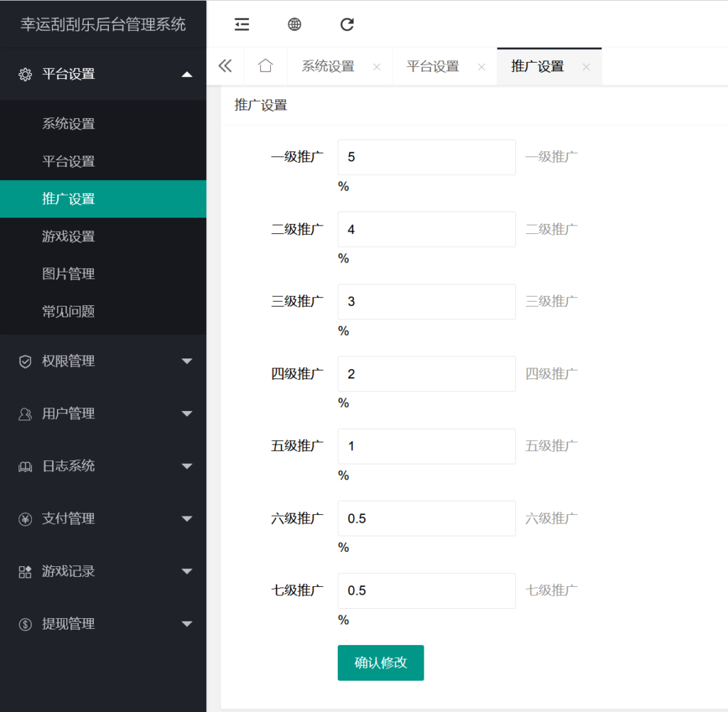Viewport: 728px width, 712px height.
Task: Click the sidebar collapse icon in toolbar
Action: coord(242,24)
